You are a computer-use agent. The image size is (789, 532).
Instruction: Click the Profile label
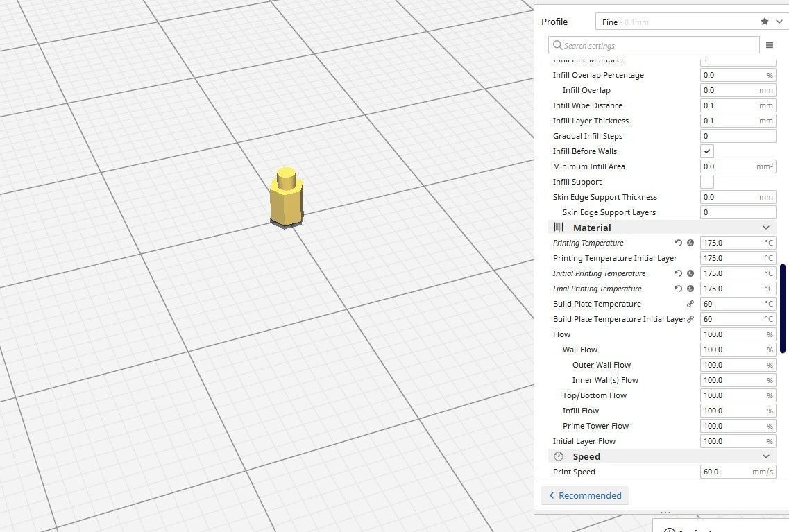(554, 22)
